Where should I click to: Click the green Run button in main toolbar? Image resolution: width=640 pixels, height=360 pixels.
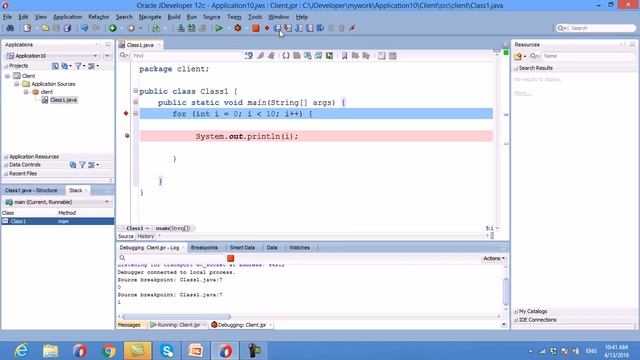(219, 28)
